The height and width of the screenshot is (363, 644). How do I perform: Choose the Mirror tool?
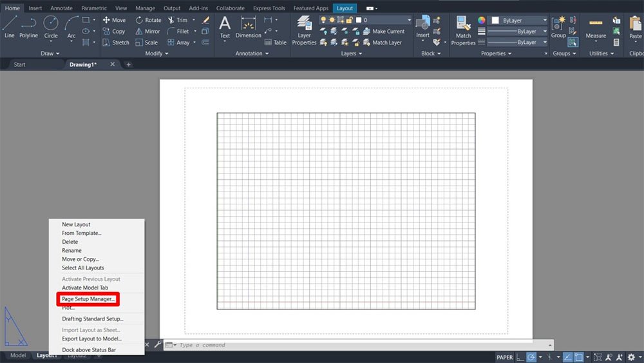coord(148,31)
